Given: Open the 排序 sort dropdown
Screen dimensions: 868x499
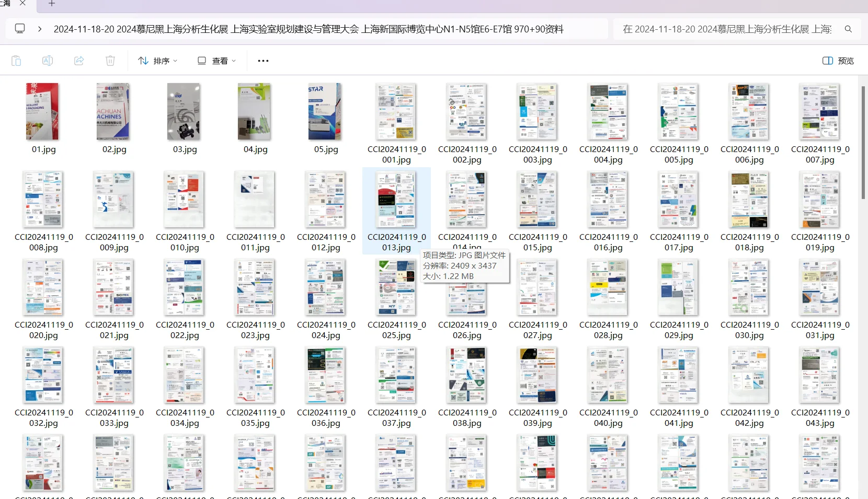Looking at the screenshot, I should tap(157, 61).
